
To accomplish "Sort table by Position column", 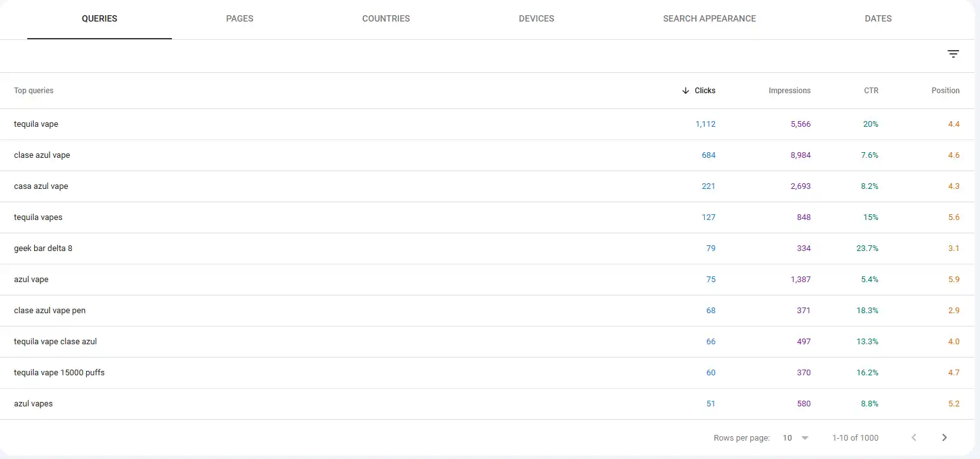I will pos(945,91).
